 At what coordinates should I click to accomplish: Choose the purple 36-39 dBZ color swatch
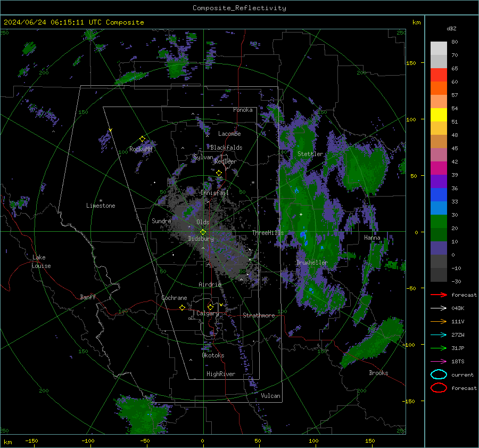coord(439,181)
